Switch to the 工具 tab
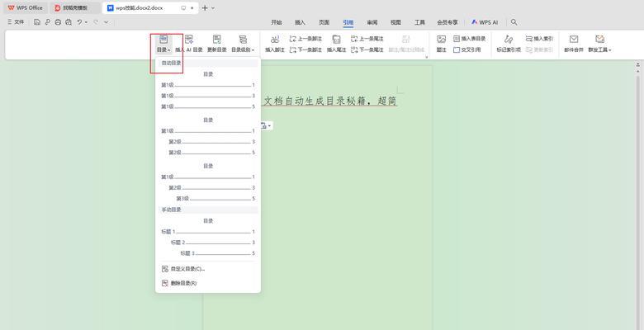The height and width of the screenshot is (330, 644). coord(419,22)
